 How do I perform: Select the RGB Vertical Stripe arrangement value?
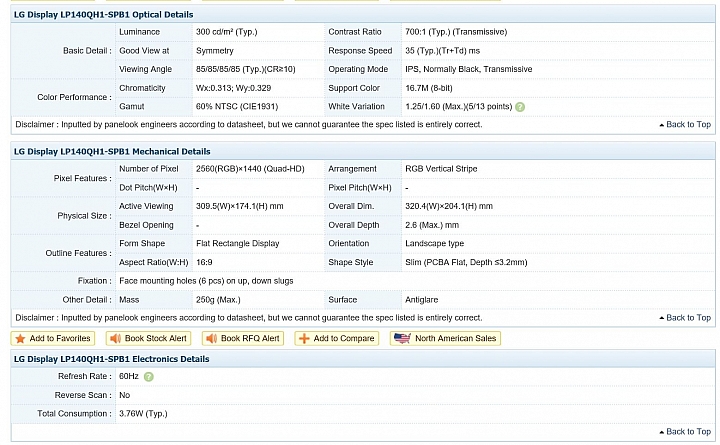tap(441, 169)
